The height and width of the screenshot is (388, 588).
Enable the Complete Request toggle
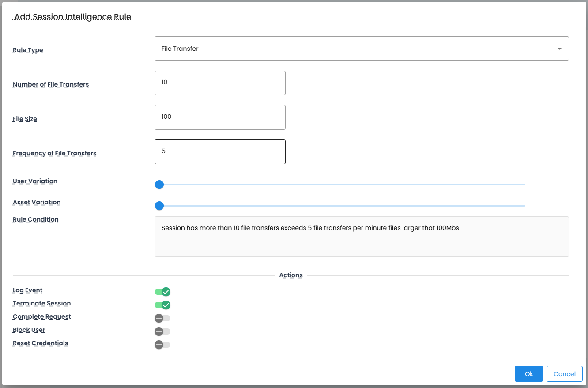point(162,318)
